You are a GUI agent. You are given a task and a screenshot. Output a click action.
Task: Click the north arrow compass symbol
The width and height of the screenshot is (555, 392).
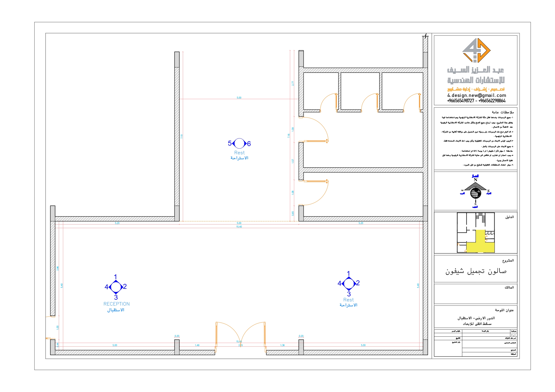[475, 191]
